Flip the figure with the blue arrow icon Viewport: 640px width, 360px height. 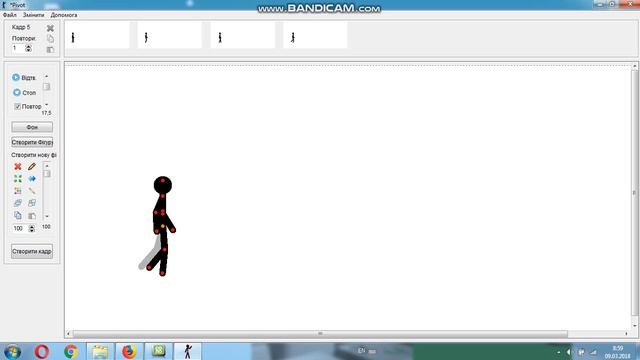click(32, 179)
